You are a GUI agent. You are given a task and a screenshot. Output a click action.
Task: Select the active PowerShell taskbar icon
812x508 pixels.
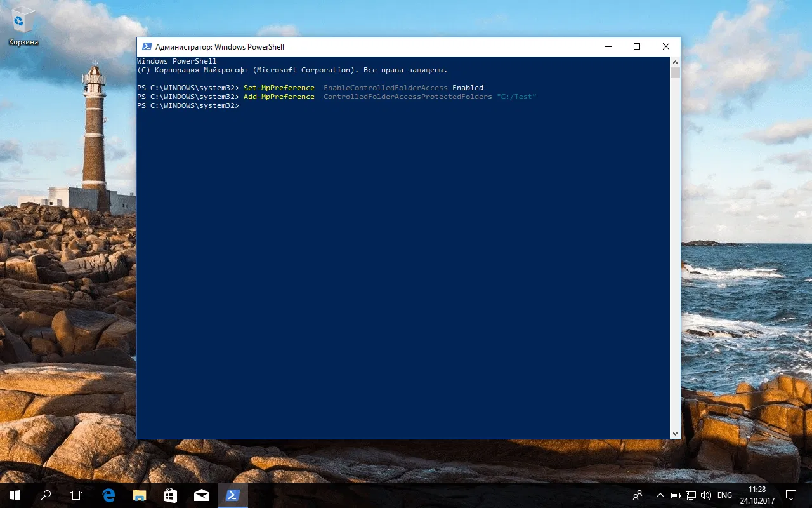(232, 495)
